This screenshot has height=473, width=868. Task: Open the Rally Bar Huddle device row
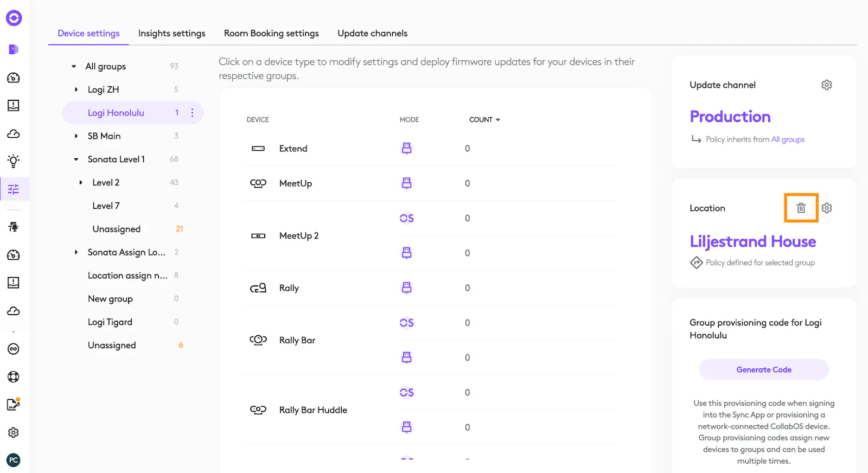313,410
